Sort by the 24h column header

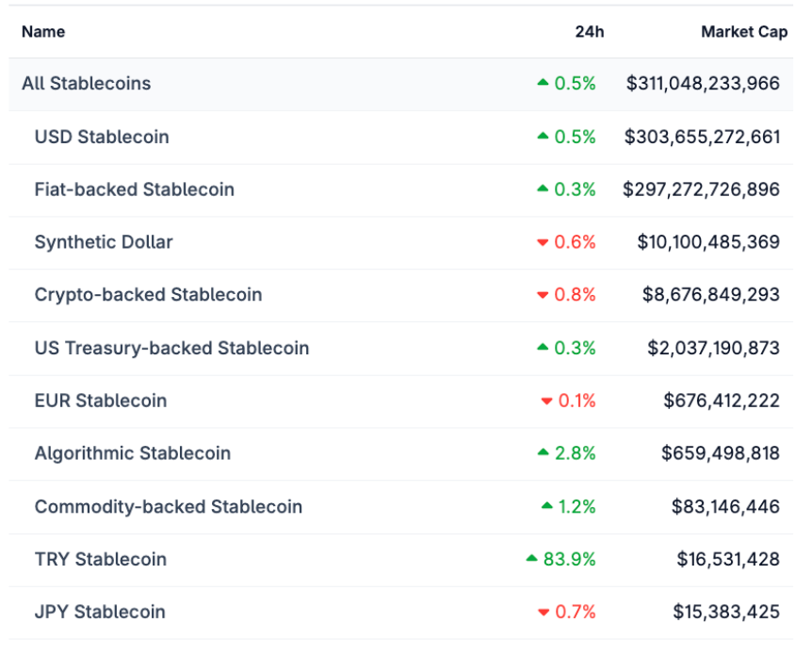[590, 32]
